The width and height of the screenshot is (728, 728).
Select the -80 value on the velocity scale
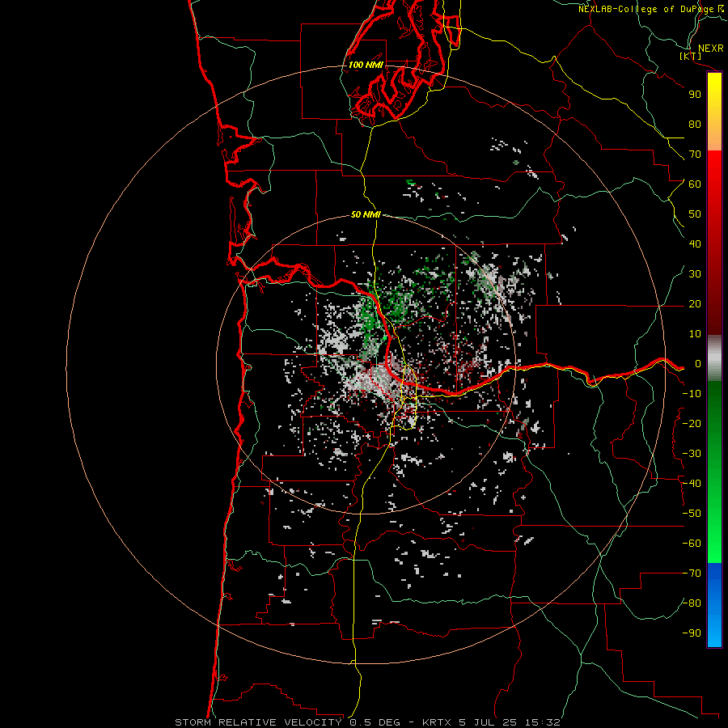(692, 603)
